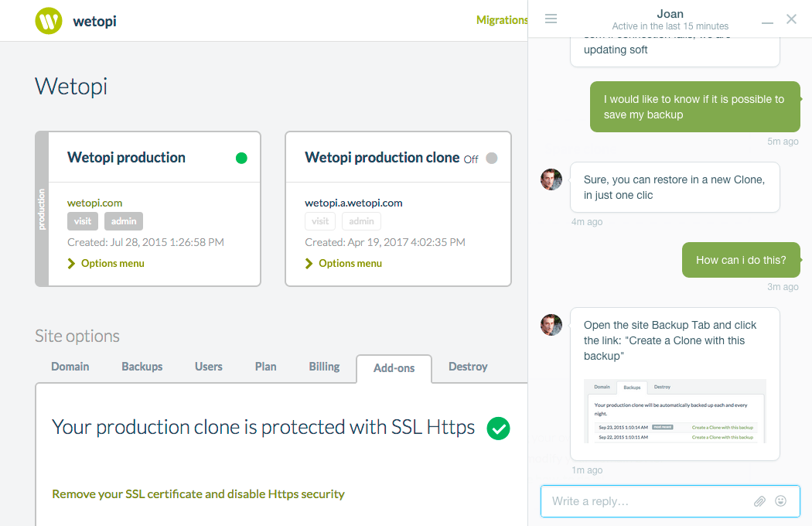Click 'Active in the last 15 minutes' status text

670,26
